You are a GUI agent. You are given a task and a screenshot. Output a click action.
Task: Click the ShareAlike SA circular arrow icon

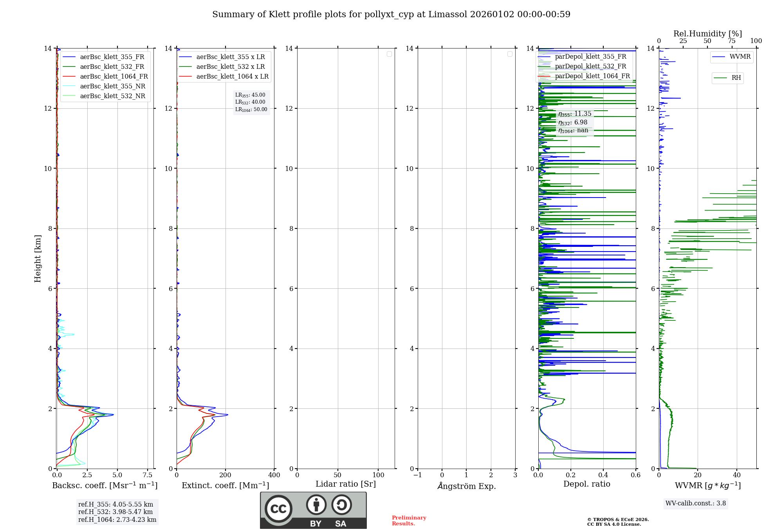coord(341,505)
